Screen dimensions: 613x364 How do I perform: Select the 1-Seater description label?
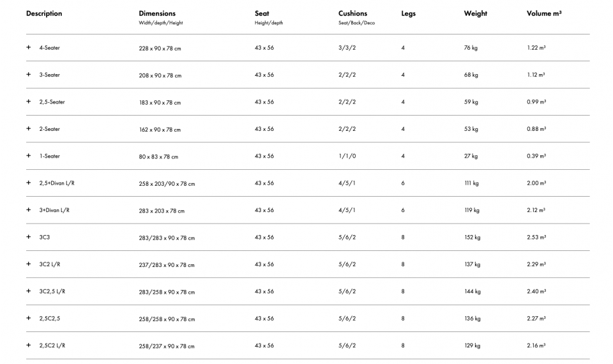pos(49,156)
